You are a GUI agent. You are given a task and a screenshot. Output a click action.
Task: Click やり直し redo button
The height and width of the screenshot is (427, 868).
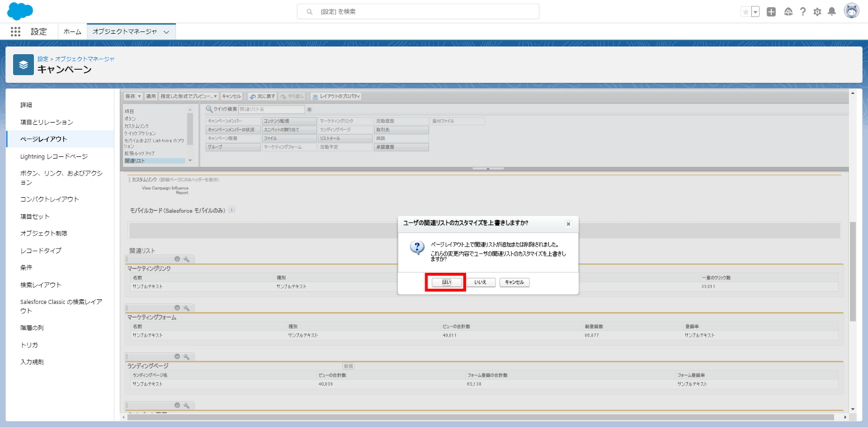coord(294,95)
